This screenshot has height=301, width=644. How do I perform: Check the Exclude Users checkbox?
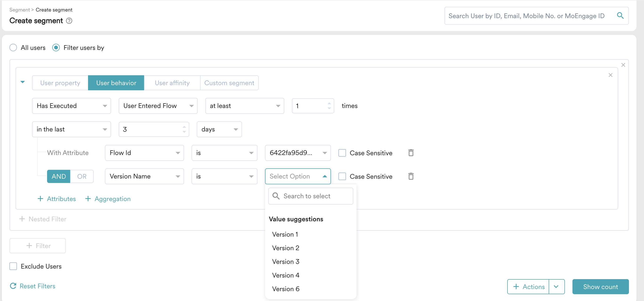click(13, 266)
